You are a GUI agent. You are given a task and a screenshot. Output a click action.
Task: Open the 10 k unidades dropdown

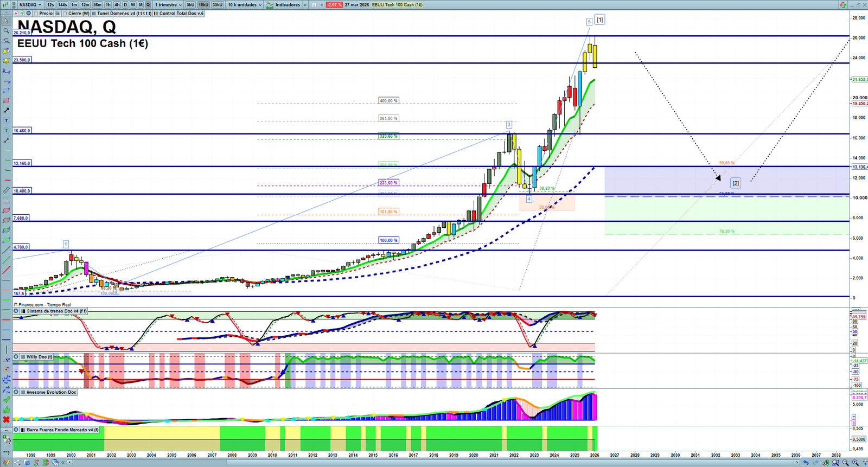[x=244, y=5]
